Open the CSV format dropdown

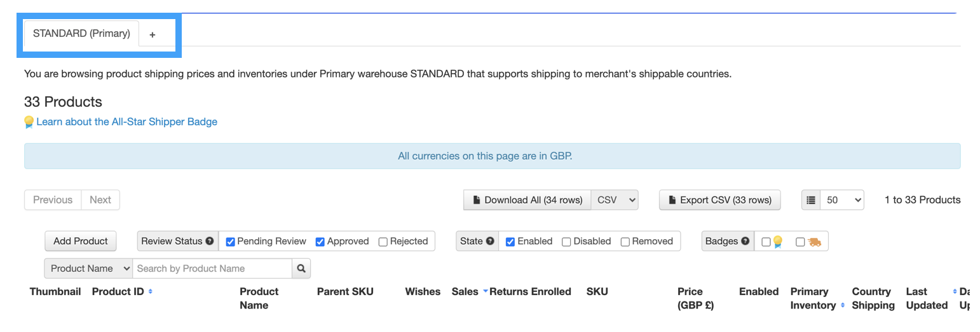pyautogui.click(x=615, y=200)
